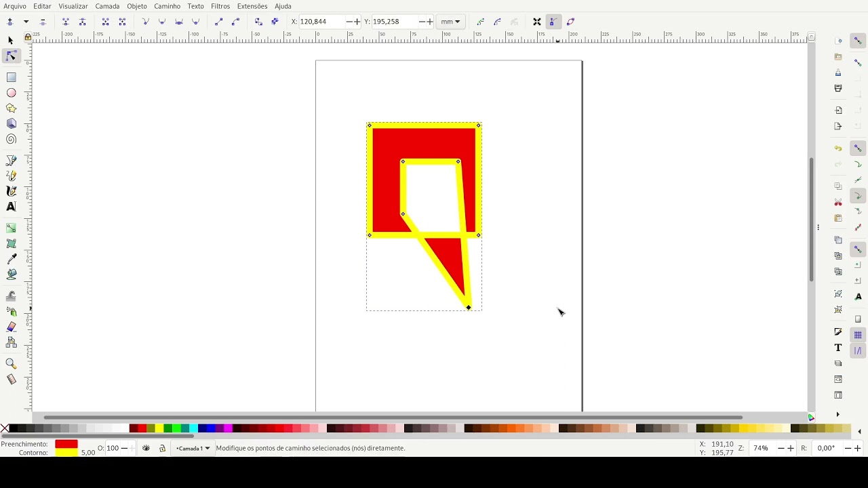
Task: Open the Camada 1 layer dropdown
Action: pyautogui.click(x=193, y=448)
